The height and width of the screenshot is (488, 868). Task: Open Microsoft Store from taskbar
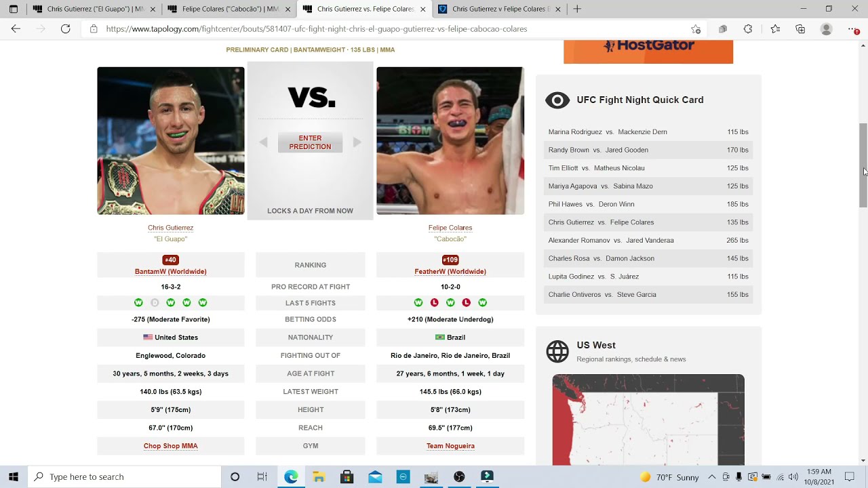point(347,476)
